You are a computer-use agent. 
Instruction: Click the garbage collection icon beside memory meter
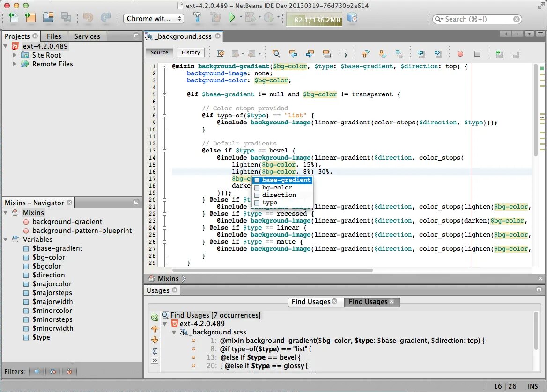click(x=352, y=18)
